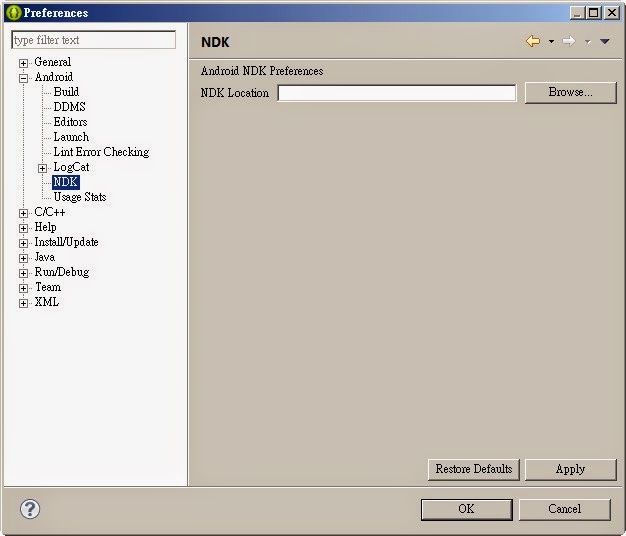Select the Run/Debug preferences category

tap(62, 272)
